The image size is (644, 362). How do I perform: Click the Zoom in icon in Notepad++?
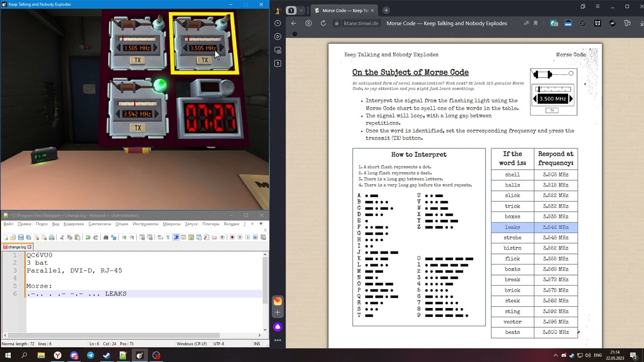pos(124,237)
